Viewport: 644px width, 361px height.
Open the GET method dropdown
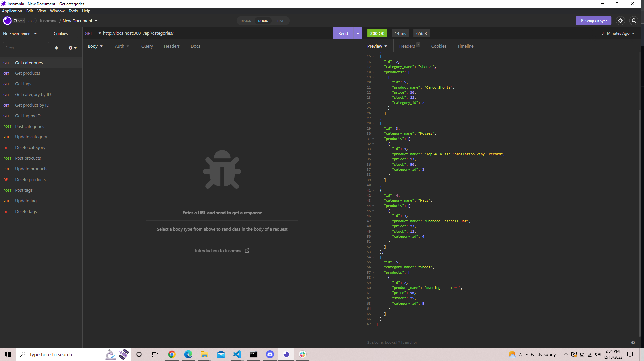click(x=93, y=33)
